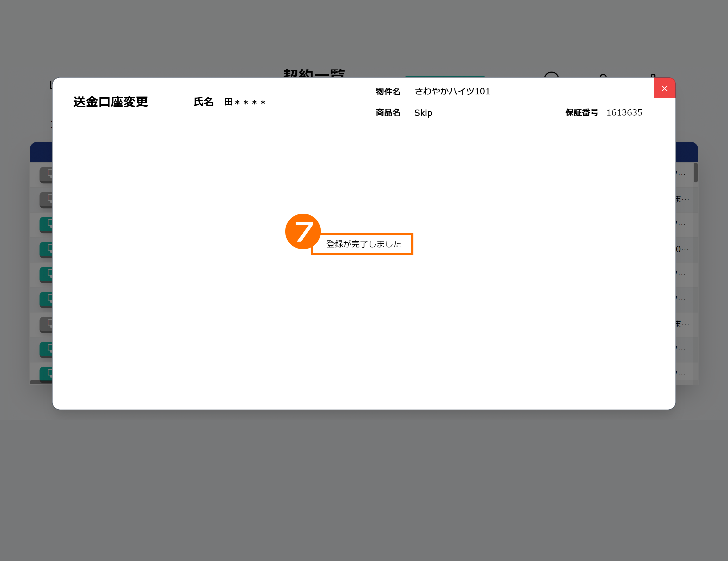Viewport: 728px width, 561px height.
Task: Click the green message icon in fourth row
Action: coord(46,249)
